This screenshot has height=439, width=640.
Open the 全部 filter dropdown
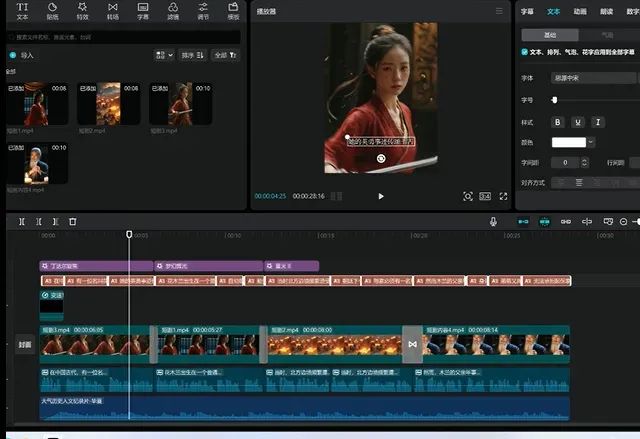pos(225,55)
